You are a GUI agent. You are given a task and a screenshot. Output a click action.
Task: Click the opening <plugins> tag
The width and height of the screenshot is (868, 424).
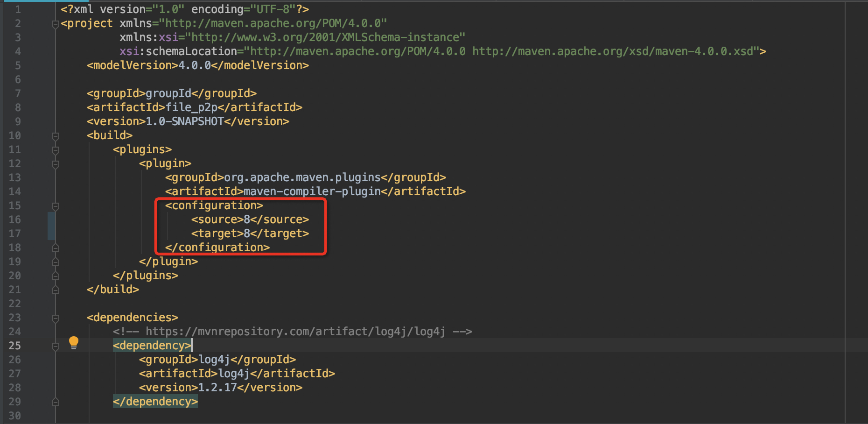[142, 149]
